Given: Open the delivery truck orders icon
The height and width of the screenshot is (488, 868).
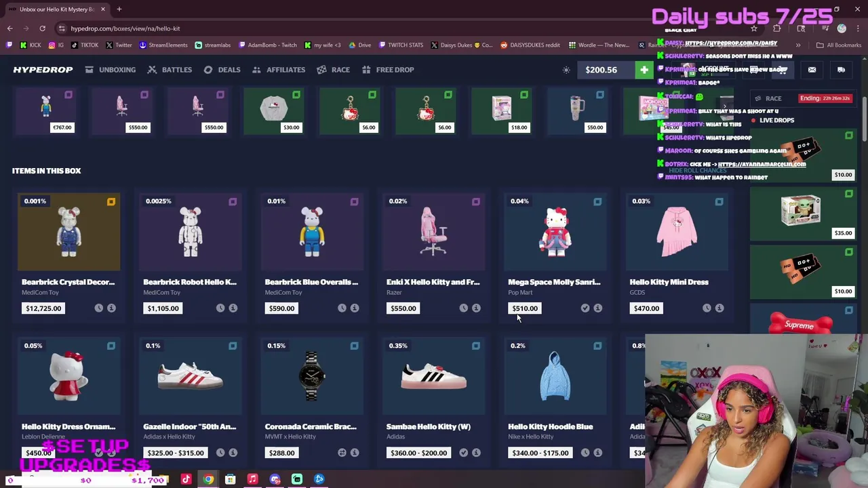Looking at the screenshot, I should coord(841,70).
